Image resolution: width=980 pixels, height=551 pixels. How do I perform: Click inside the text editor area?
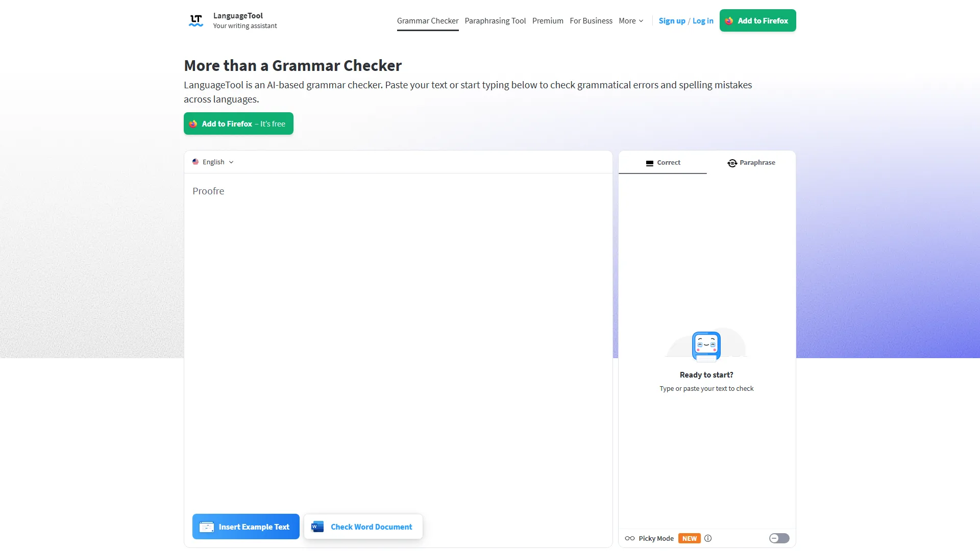(398, 306)
